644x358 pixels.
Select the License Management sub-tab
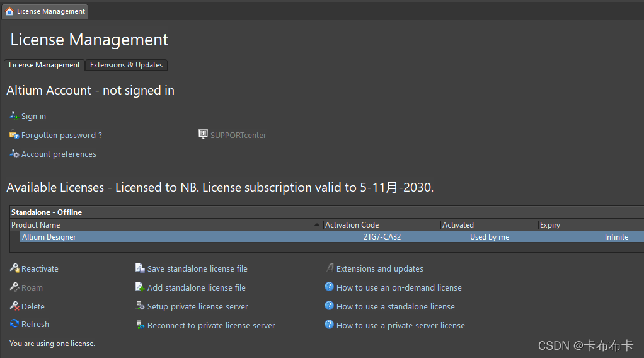tap(44, 65)
